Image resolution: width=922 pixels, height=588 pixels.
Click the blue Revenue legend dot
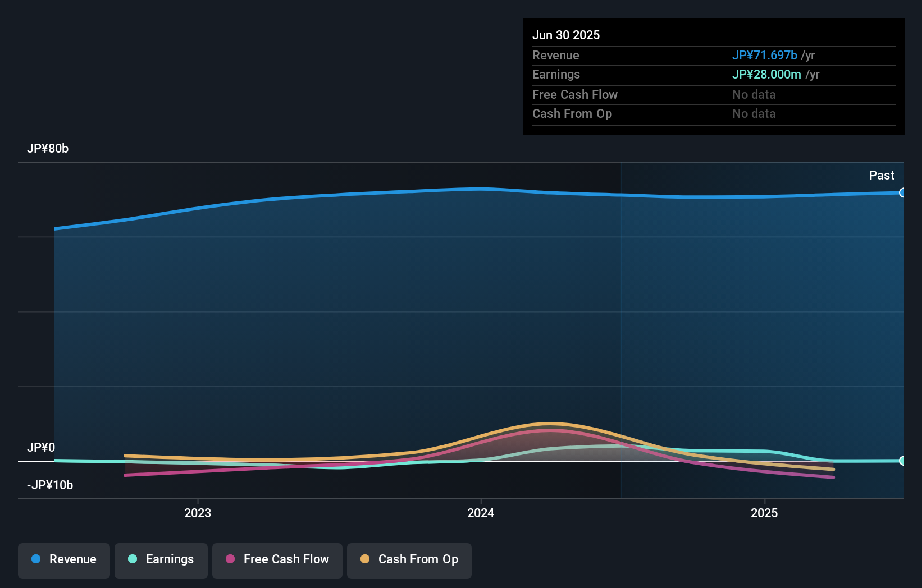36,559
